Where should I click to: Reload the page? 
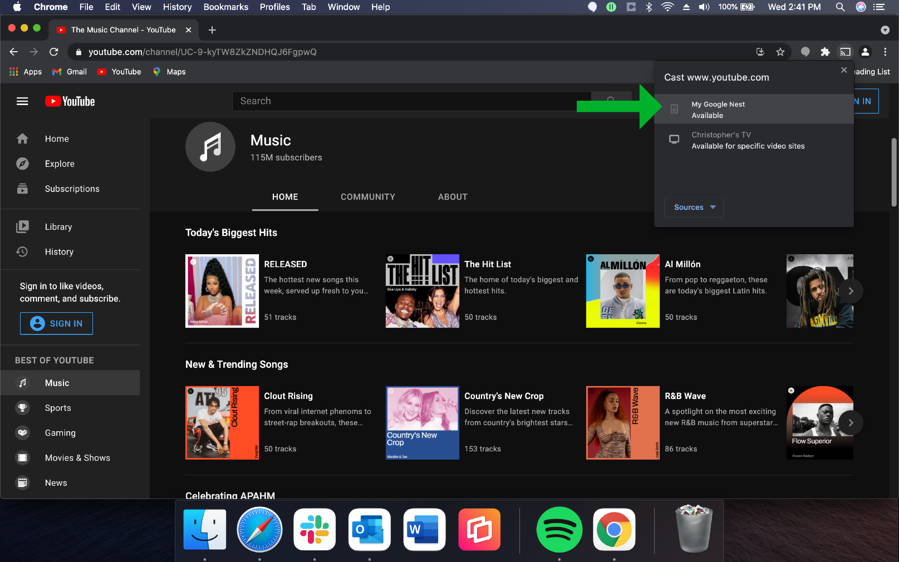click(x=54, y=52)
